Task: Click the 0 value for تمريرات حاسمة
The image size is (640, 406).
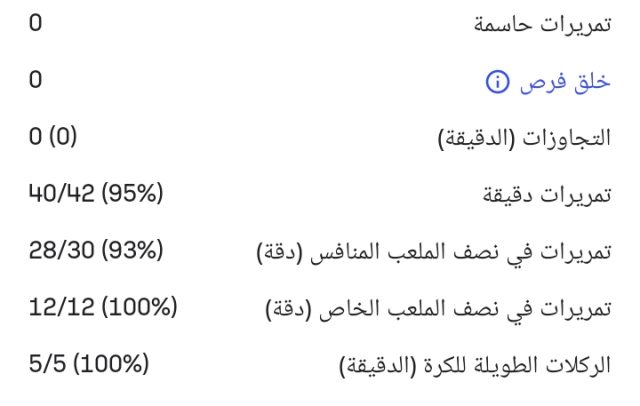Action: [35, 23]
